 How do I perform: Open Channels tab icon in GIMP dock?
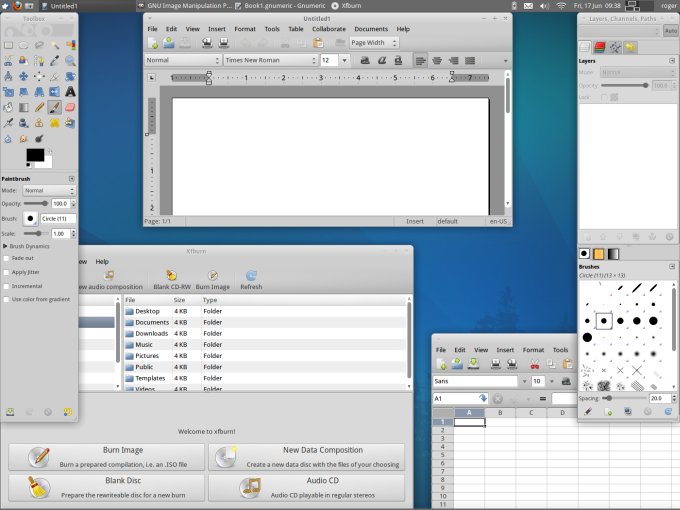click(x=600, y=47)
